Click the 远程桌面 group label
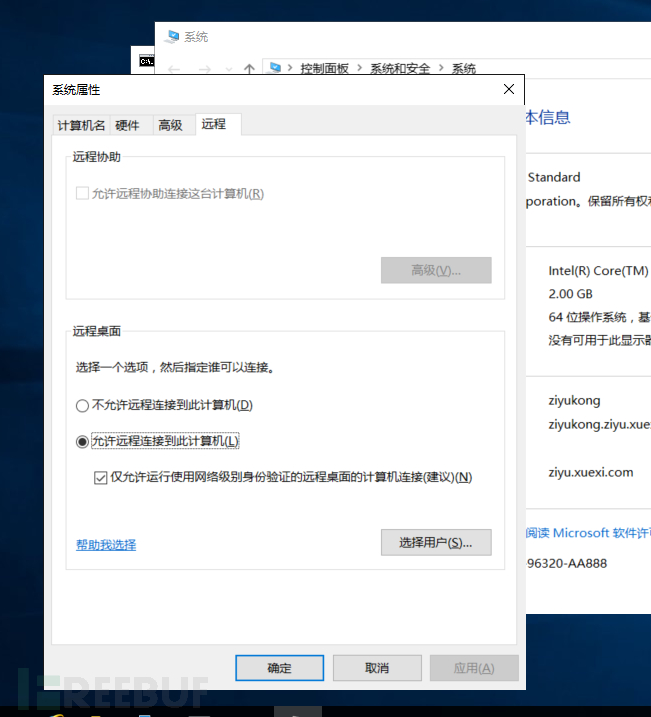651x717 pixels. (96, 331)
